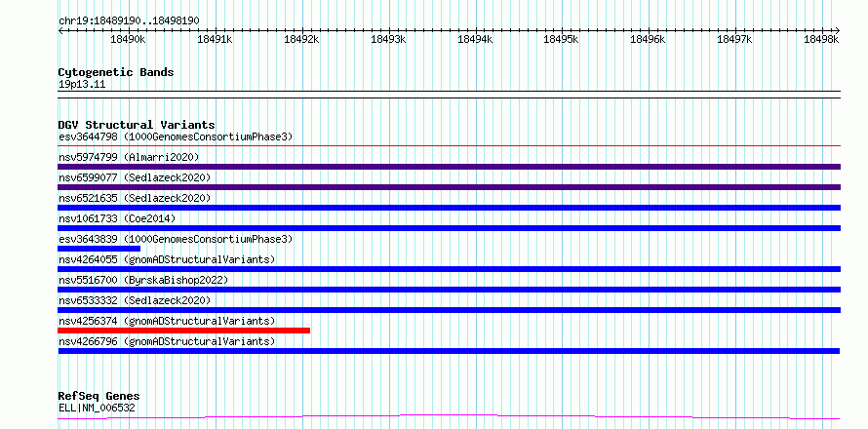Screen dimensions: 868x429
Task: Open variant nsv4256374 (gnomADStructuralVariants) label
Action: point(167,321)
